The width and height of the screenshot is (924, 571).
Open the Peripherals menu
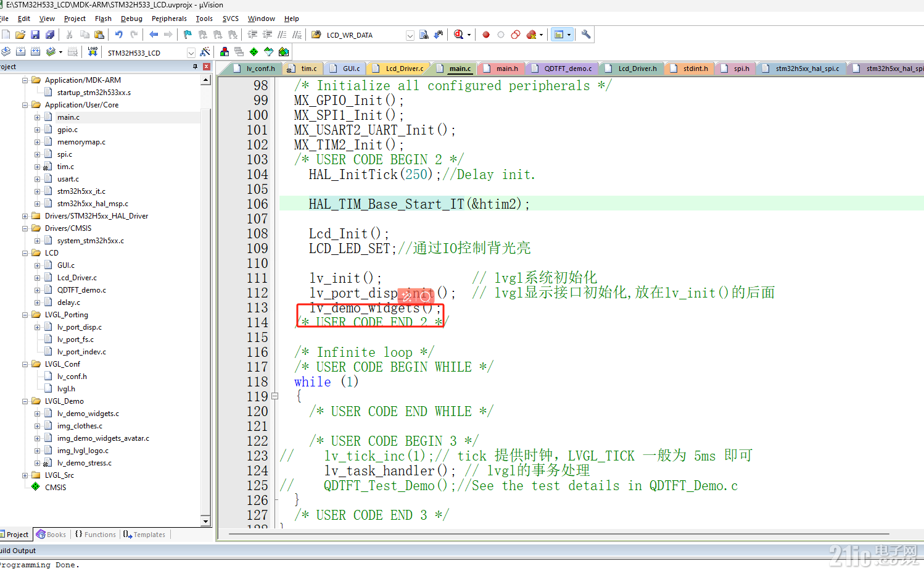pyautogui.click(x=168, y=18)
